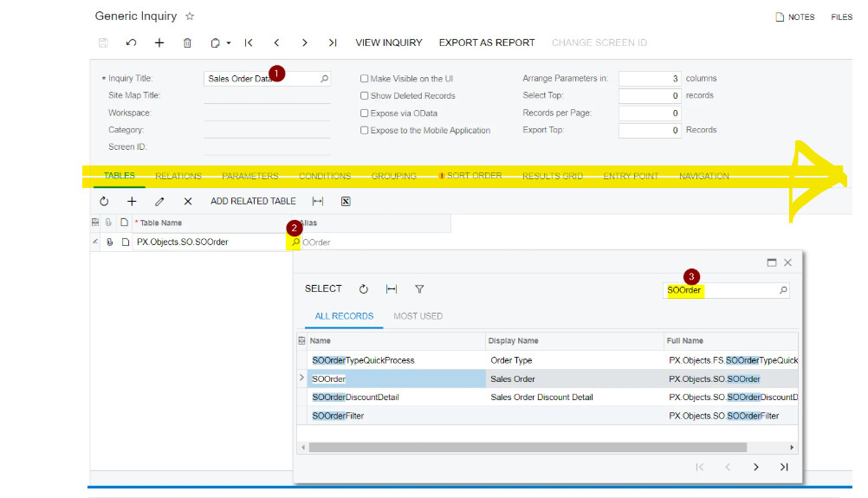Add this inquiry to favorites star
Image resolution: width=868 pixels, height=498 pixels.
coord(190,16)
